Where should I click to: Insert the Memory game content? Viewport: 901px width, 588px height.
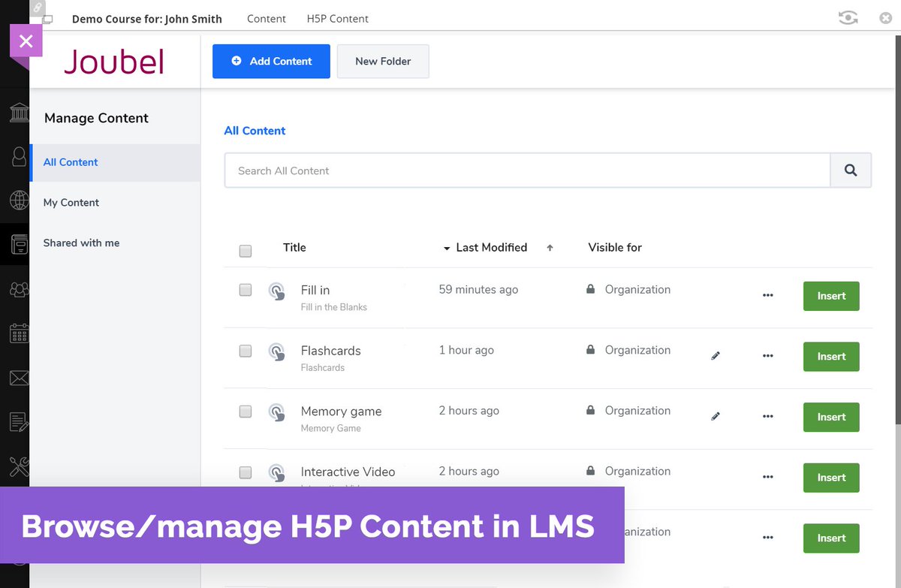click(831, 417)
